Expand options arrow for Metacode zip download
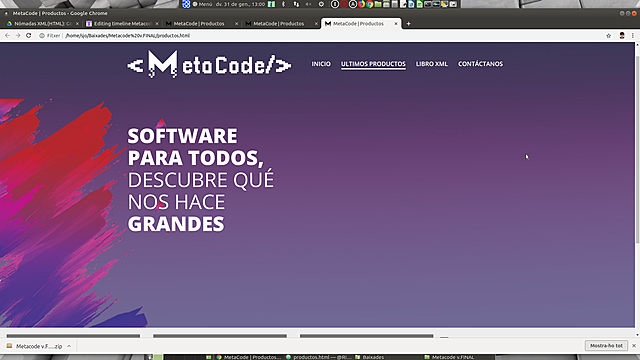This screenshot has height=360, width=640. tap(69, 346)
